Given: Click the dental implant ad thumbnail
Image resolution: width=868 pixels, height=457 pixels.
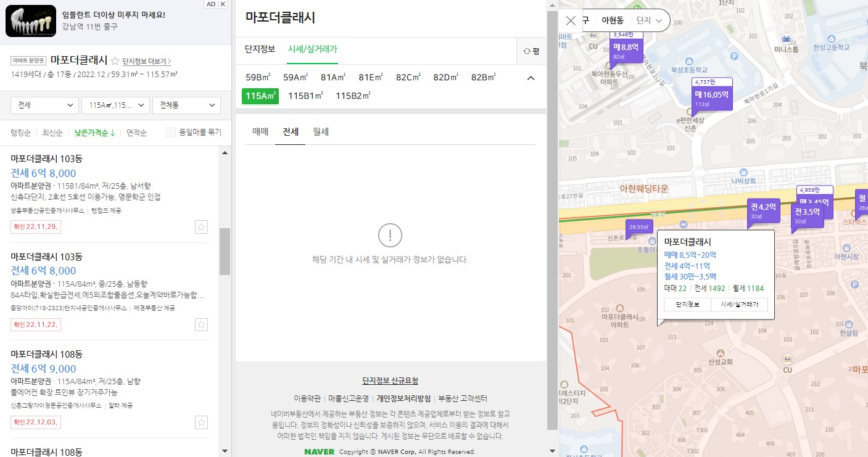Looking at the screenshot, I should coord(31,21).
